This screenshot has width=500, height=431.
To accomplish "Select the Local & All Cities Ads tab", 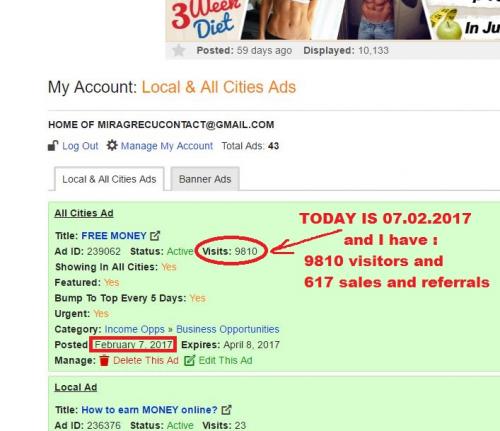I will click(x=109, y=179).
